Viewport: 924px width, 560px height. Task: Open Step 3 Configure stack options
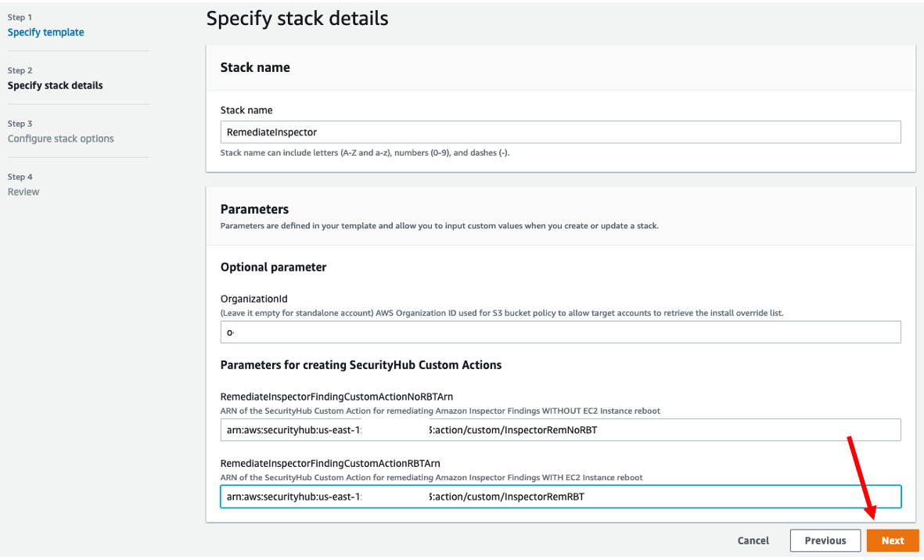pos(60,138)
